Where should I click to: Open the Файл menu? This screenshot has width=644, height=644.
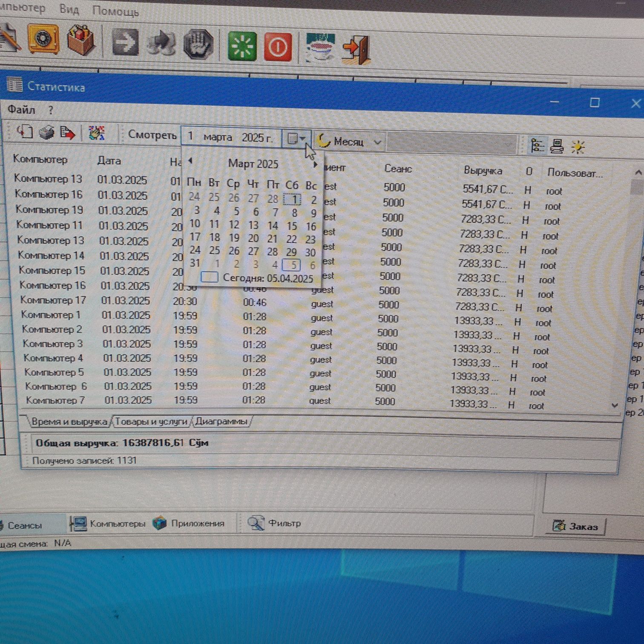click(21, 109)
